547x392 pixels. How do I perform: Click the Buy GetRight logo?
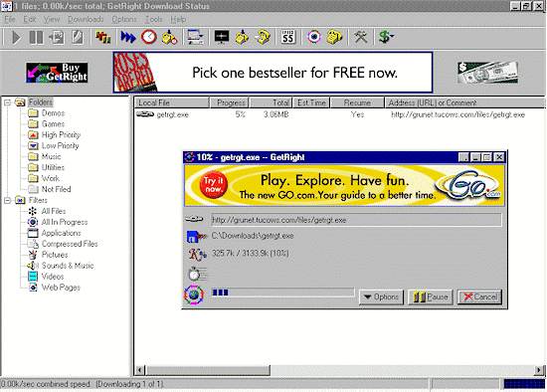[x=57, y=73]
